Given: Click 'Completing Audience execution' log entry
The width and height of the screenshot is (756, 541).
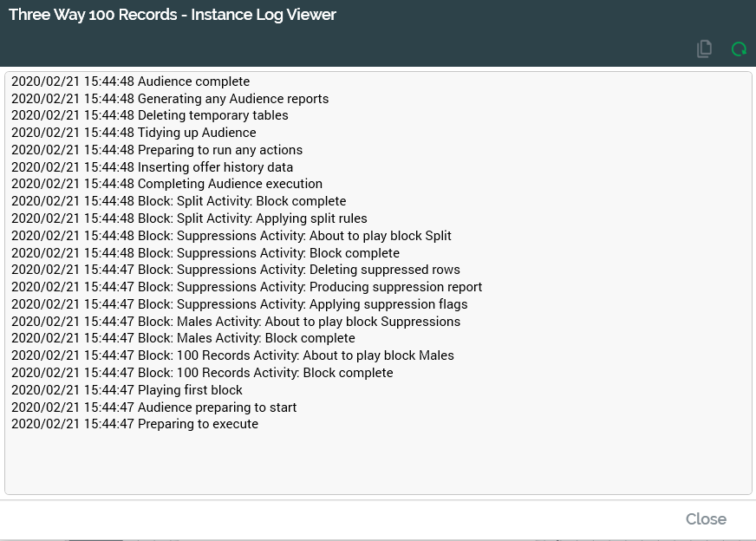Looking at the screenshot, I should pos(166,184).
